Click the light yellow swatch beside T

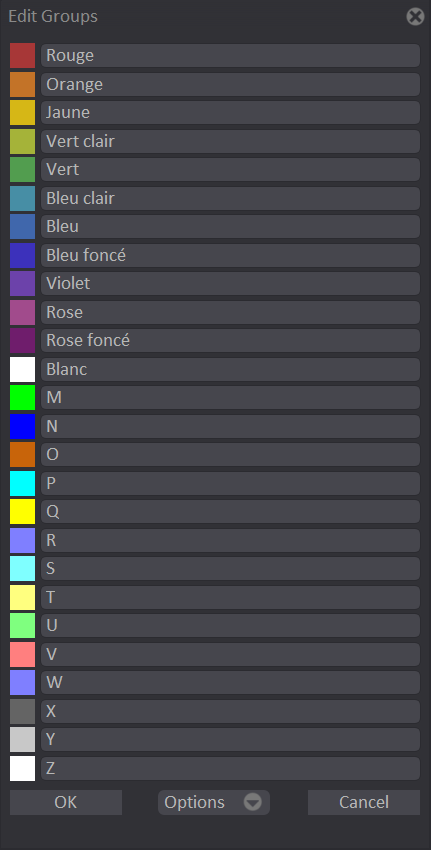click(x=22, y=597)
